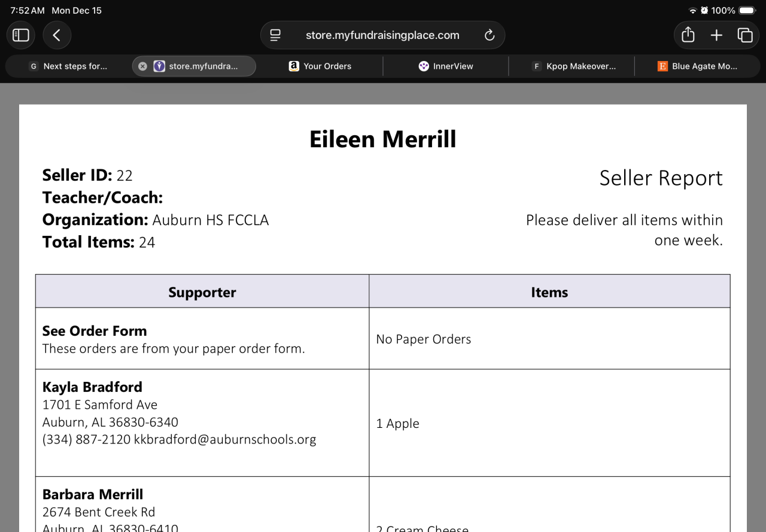Image resolution: width=766 pixels, height=532 pixels.
Task: Open page settings menu in address bar
Action: click(275, 35)
